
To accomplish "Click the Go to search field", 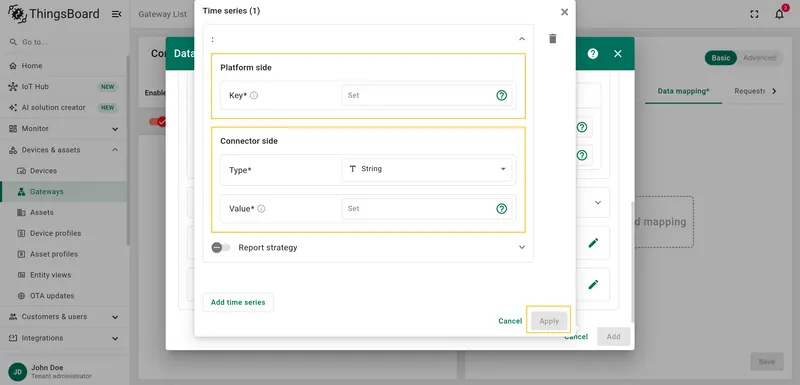I will click(x=63, y=42).
